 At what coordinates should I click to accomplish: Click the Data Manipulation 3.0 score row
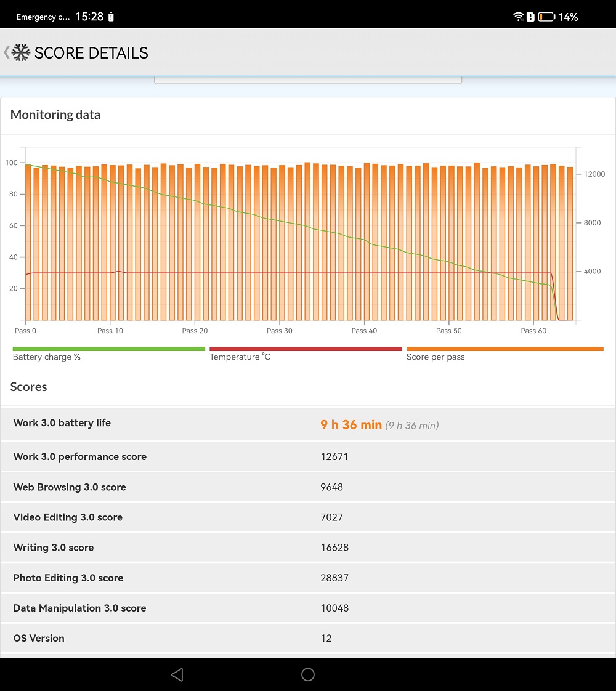(308, 608)
